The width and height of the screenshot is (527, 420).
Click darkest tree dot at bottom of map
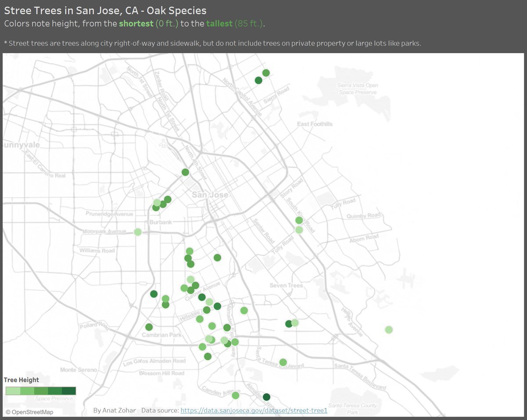[266, 397]
